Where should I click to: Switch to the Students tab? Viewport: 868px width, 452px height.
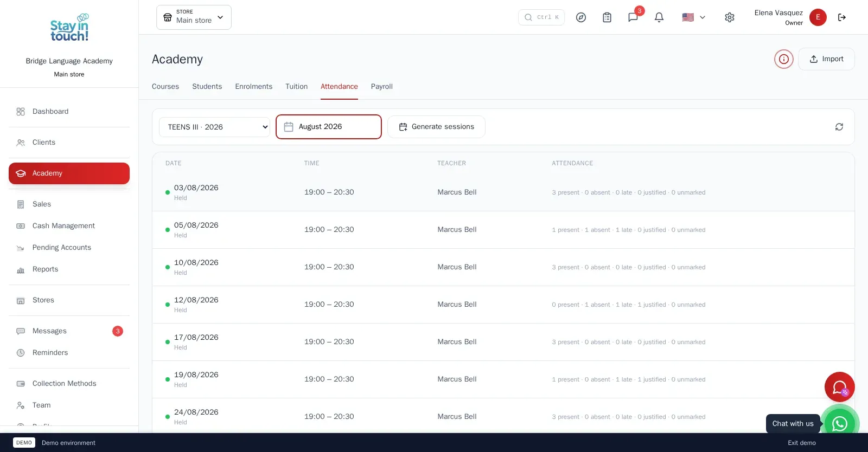[207, 87]
